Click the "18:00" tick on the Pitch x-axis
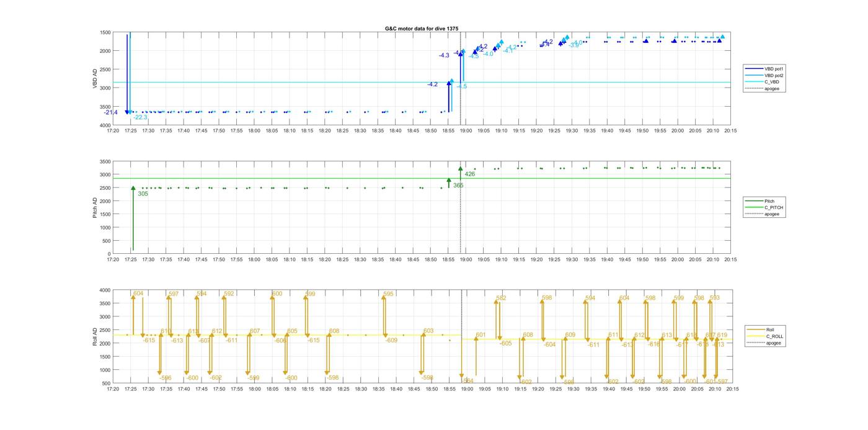Screen dimensions: 868x430 click(254, 260)
